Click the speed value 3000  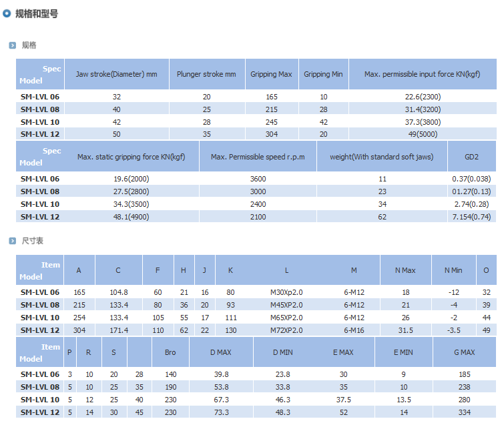[258, 191]
